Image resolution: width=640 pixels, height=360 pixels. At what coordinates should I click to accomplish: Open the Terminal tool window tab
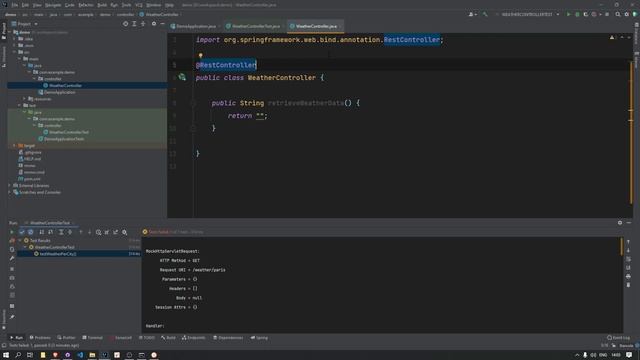coord(93,338)
